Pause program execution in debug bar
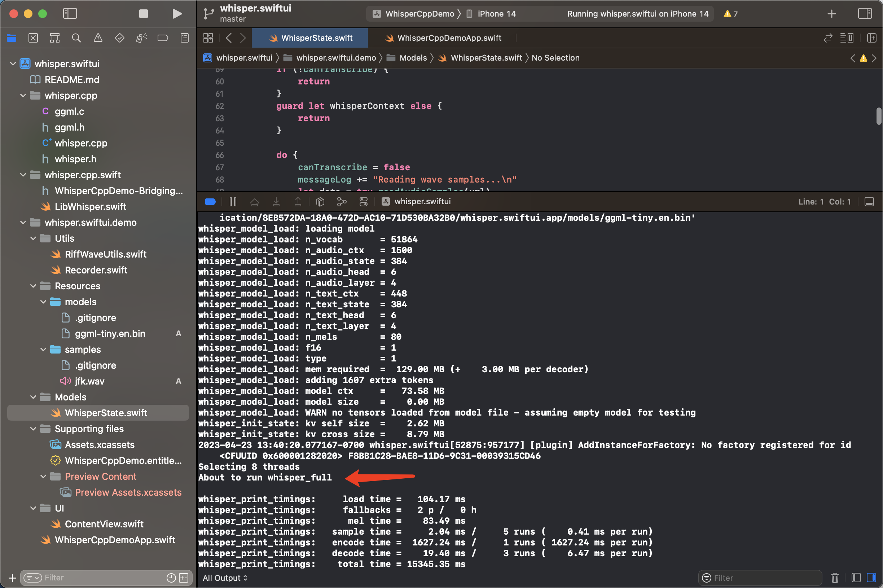The image size is (883, 588). click(x=233, y=202)
